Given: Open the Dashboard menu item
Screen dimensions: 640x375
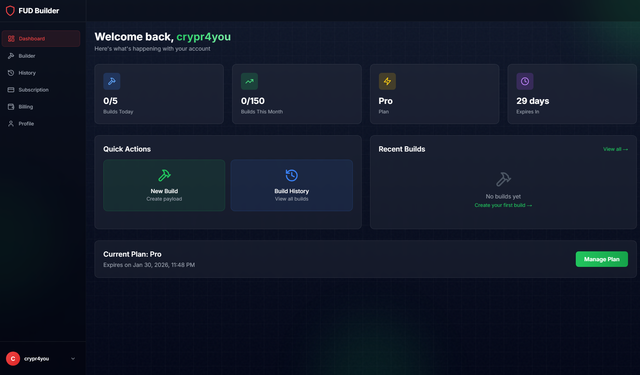Looking at the screenshot, I should click(41, 39).
